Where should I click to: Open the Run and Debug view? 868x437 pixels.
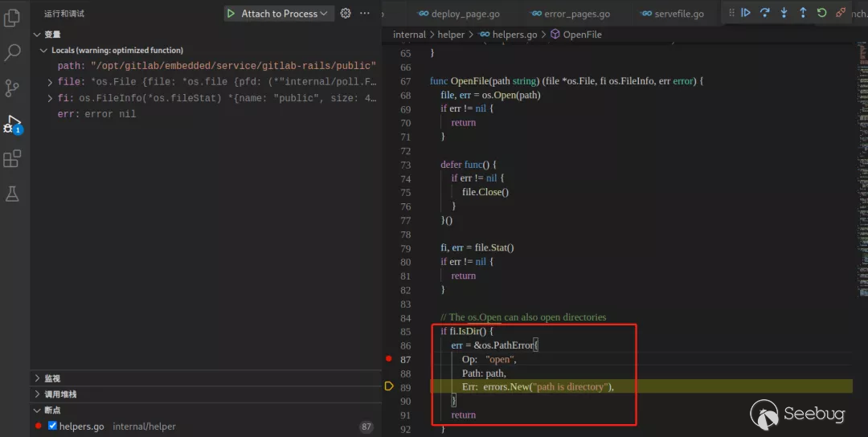(x=11, y=124)
